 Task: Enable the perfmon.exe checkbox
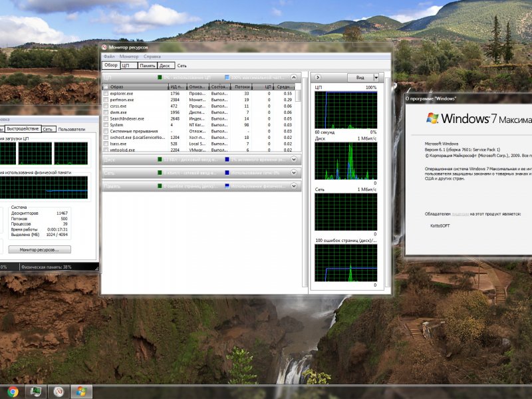pos(106,100)
